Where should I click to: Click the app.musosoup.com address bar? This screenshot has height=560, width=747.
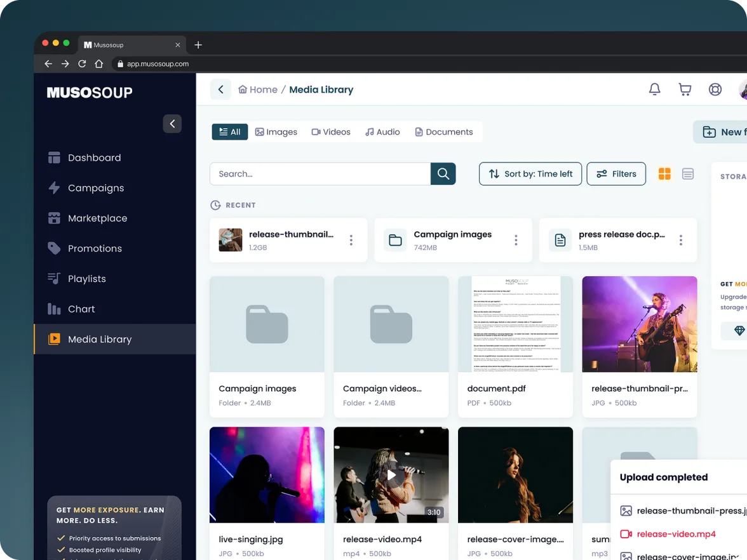[x=429, y=63]
